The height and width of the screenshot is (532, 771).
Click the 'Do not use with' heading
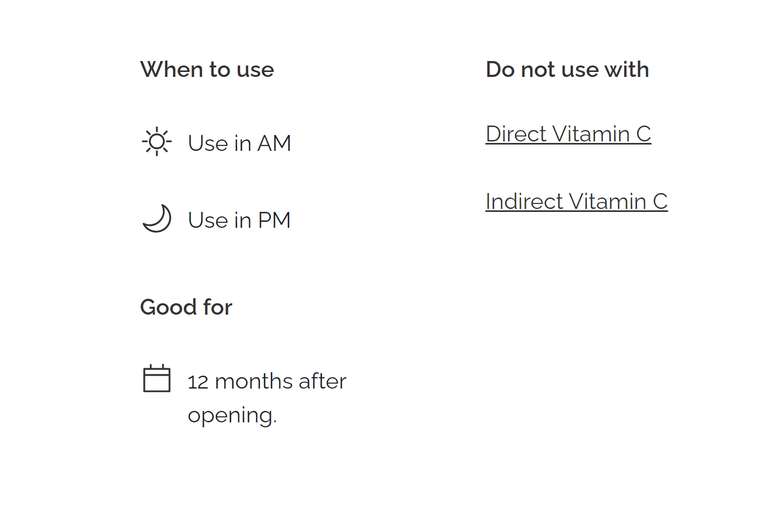[567, 69]
